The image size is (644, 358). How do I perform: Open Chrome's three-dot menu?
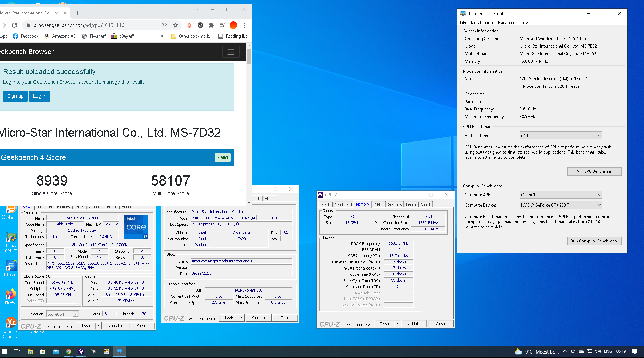pyautogui.click(x=244, y=25)
